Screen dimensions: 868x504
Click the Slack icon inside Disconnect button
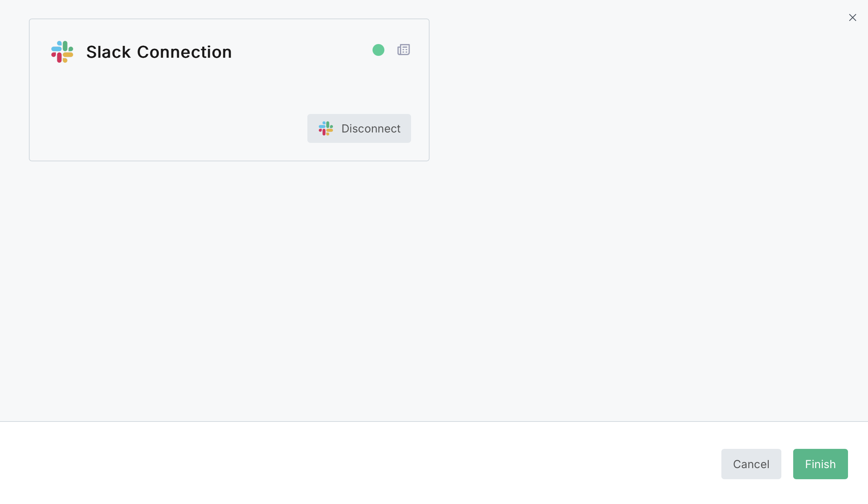pyautogui.click(x=326, y=128)
